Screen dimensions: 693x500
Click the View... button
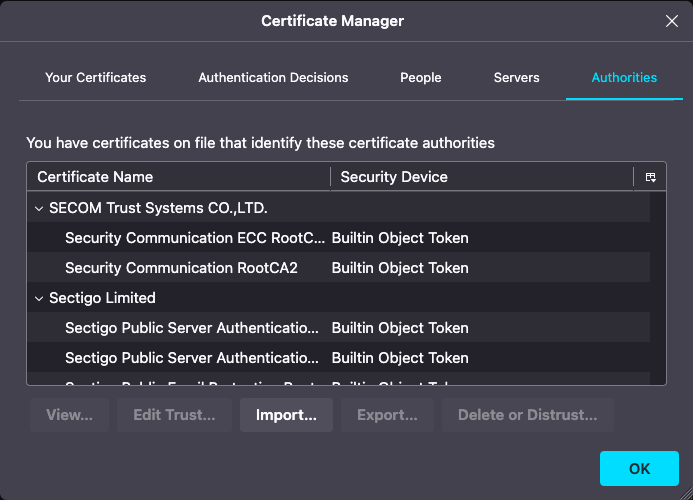click(x=70, y=415)
